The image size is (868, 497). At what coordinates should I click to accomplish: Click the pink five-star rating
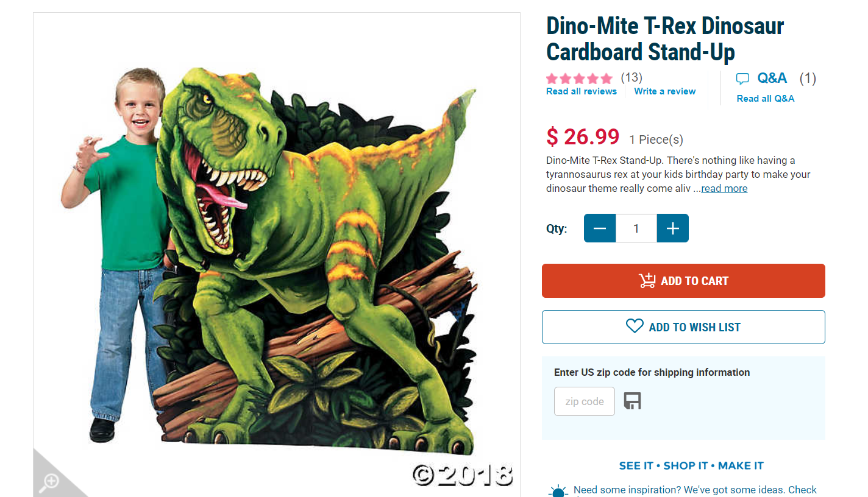[579, 79]
